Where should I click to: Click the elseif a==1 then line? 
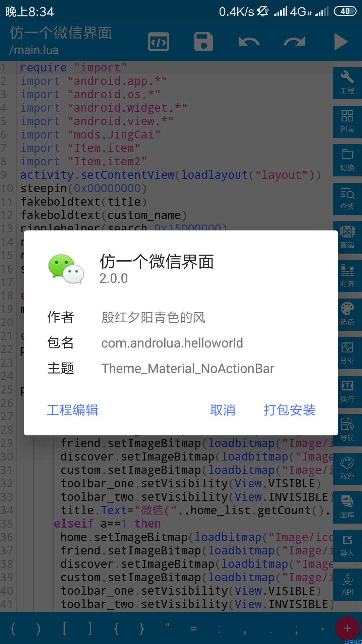pos(107,524)
